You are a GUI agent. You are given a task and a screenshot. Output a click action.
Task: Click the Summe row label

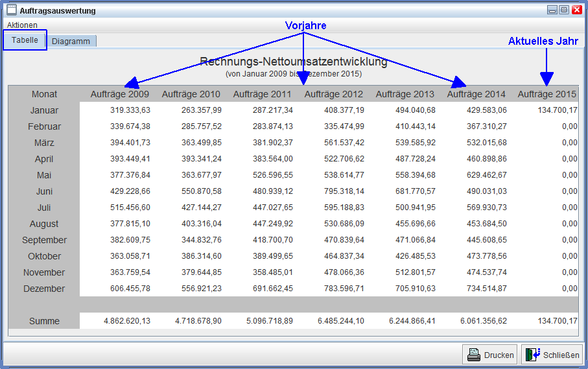[44, 321]
